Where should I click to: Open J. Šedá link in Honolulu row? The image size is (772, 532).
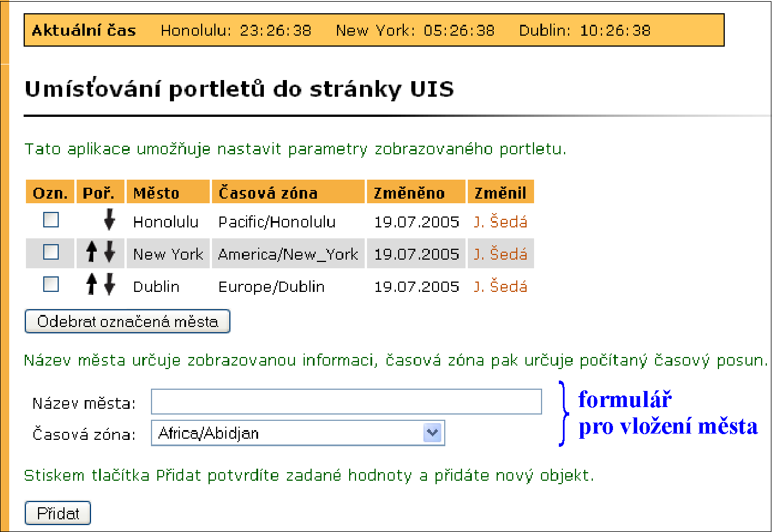[x=500, y=222]
